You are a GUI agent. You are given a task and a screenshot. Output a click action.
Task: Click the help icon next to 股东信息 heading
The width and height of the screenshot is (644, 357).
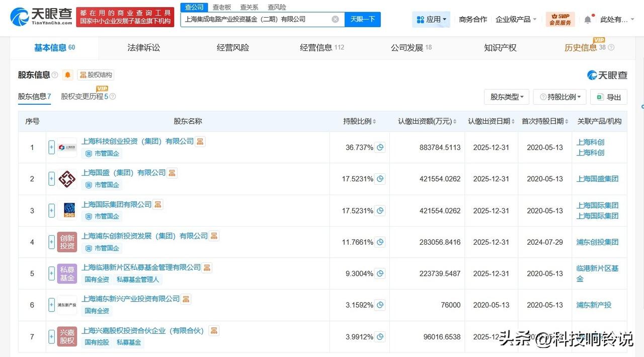click(55, 75)
